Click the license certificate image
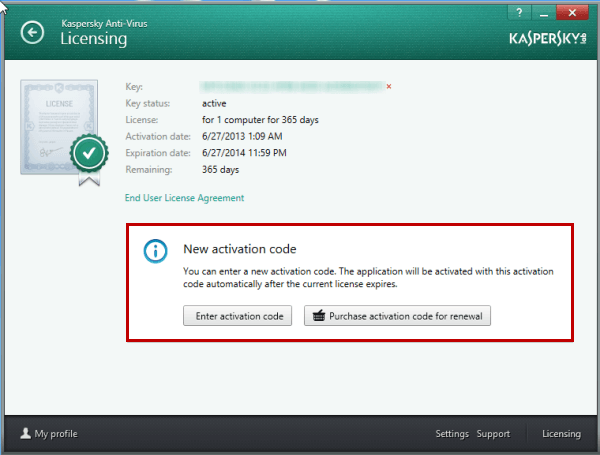The width and height of the screenshot is (600, 455). coord(59,127)
